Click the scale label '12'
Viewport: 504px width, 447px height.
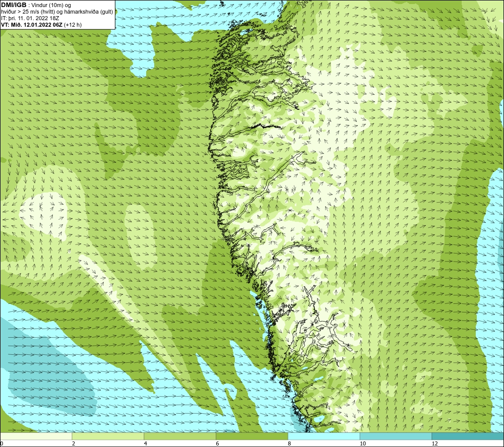[x=435, y=444]
